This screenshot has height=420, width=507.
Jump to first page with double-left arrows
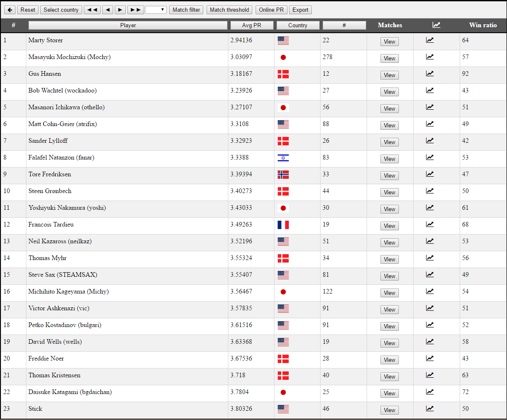tap(92, 10)
